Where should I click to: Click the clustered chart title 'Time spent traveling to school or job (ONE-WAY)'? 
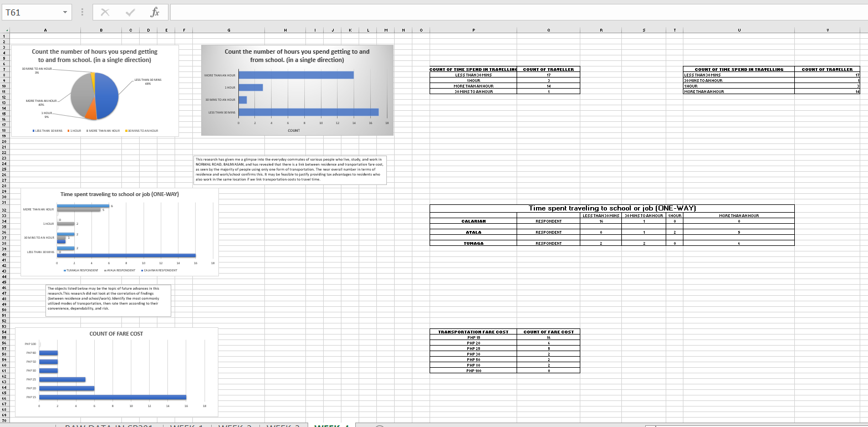120,194
